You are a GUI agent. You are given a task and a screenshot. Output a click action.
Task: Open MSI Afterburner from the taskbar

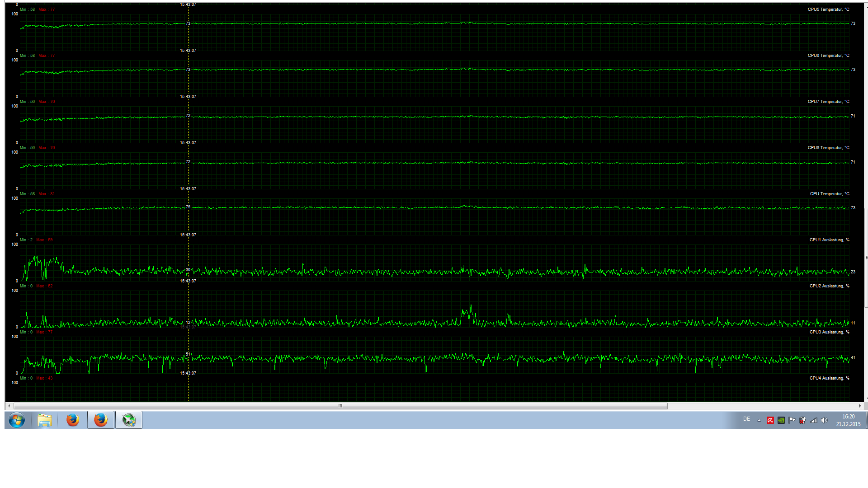pyautogui.click(x=129, y=420)
